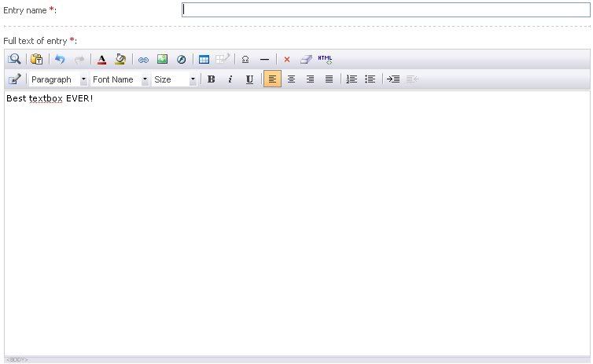Toggle underline formatting

(249, 79)
